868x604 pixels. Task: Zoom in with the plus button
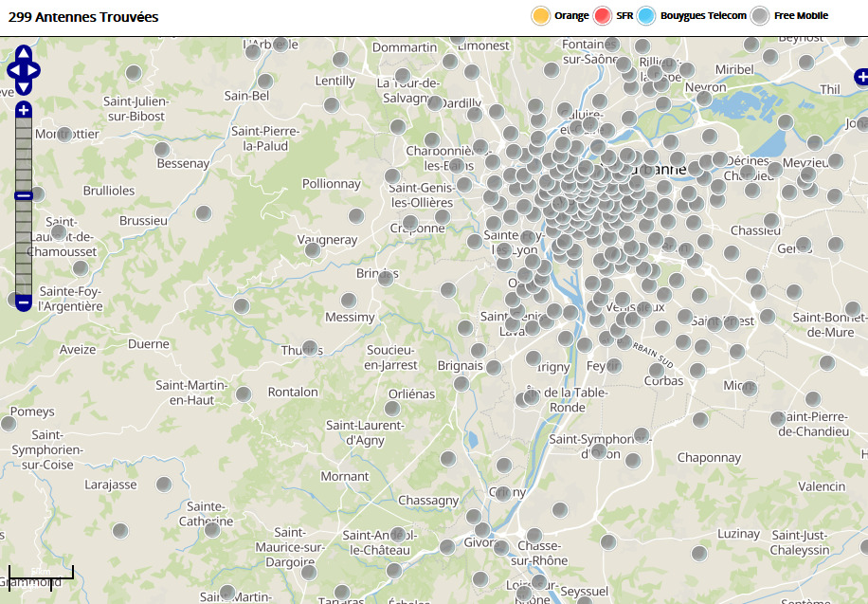24,110
